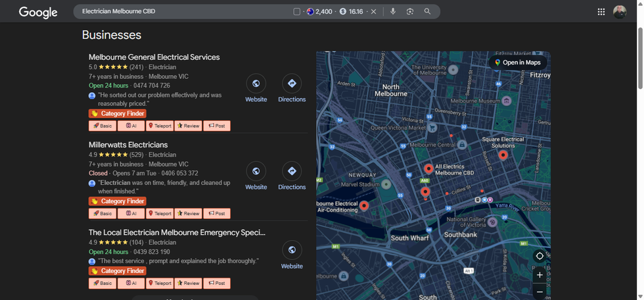The height and width of the screenshot is (300, 644).
Task: Click the 2,400 search volume value
Action: click(x=323, y=11)
